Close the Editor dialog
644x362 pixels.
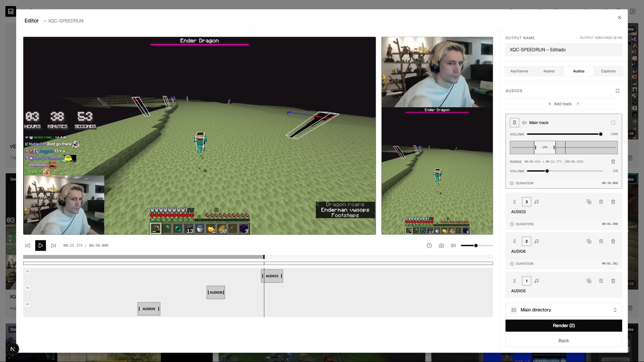(620, 18)
